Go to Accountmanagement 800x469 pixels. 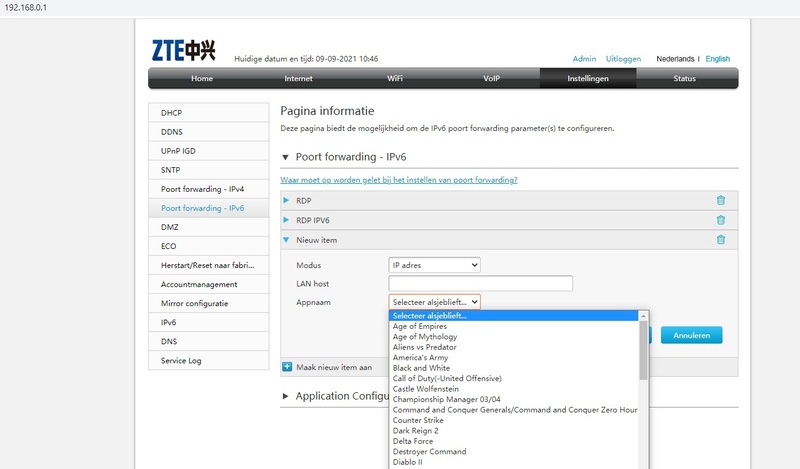[209, 284]
